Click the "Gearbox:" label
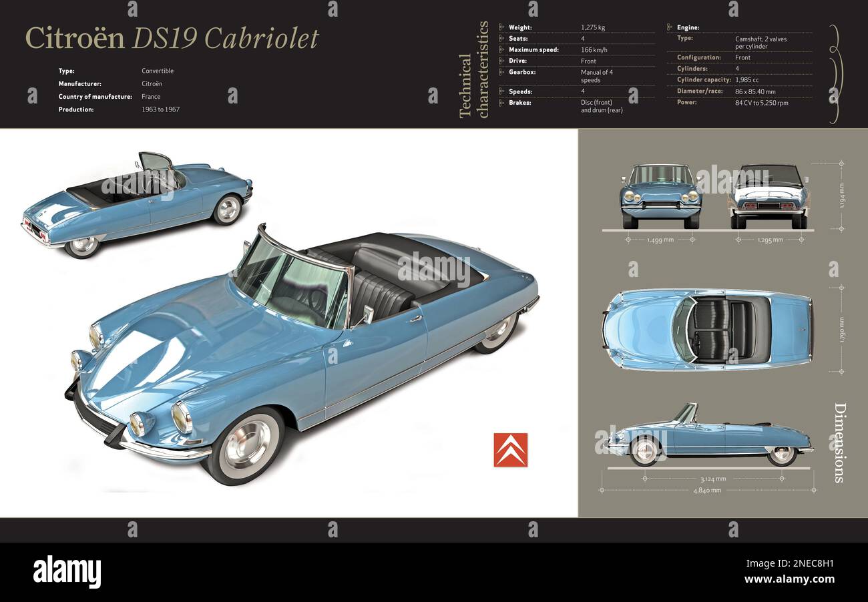This screenshot has height=602, width=868. tap(522, 72)
